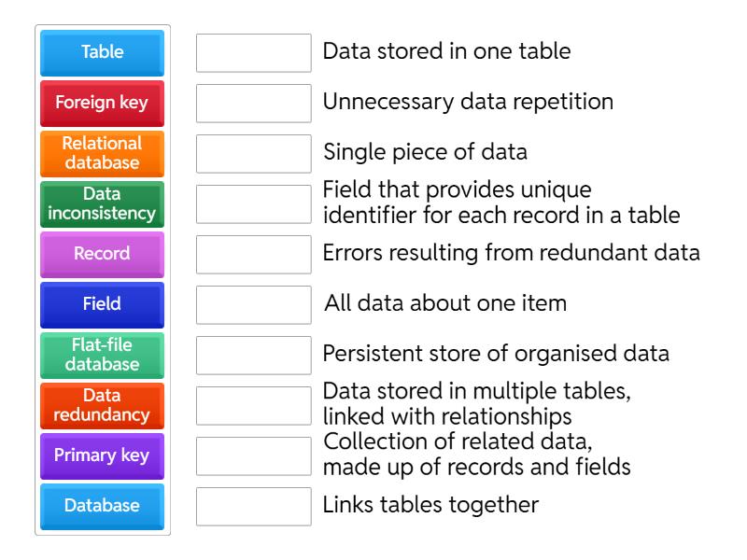Choose the Data redundancy tile

point(102,406)
